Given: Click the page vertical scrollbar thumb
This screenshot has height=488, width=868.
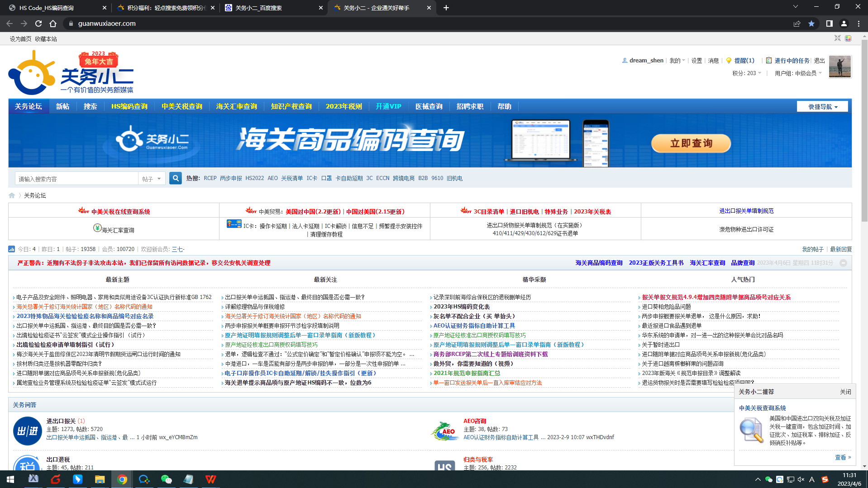Looking at the screenshot, I should click(864, 131).
